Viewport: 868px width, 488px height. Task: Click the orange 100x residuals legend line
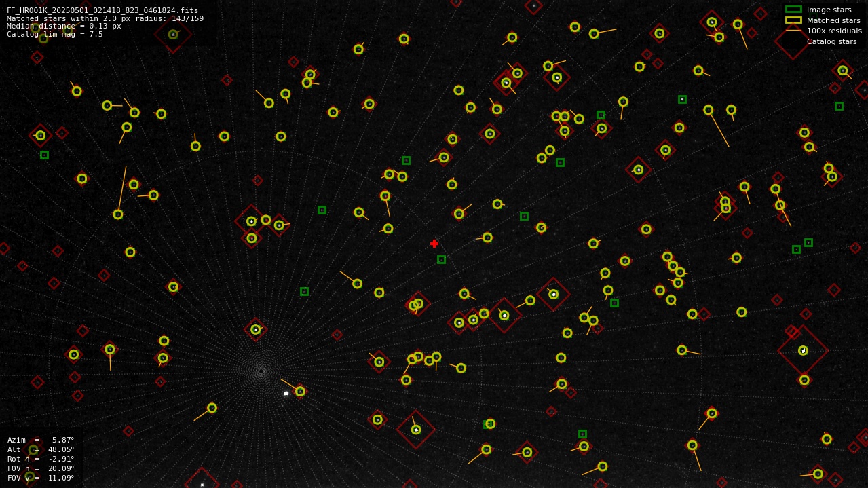[793, 31]
